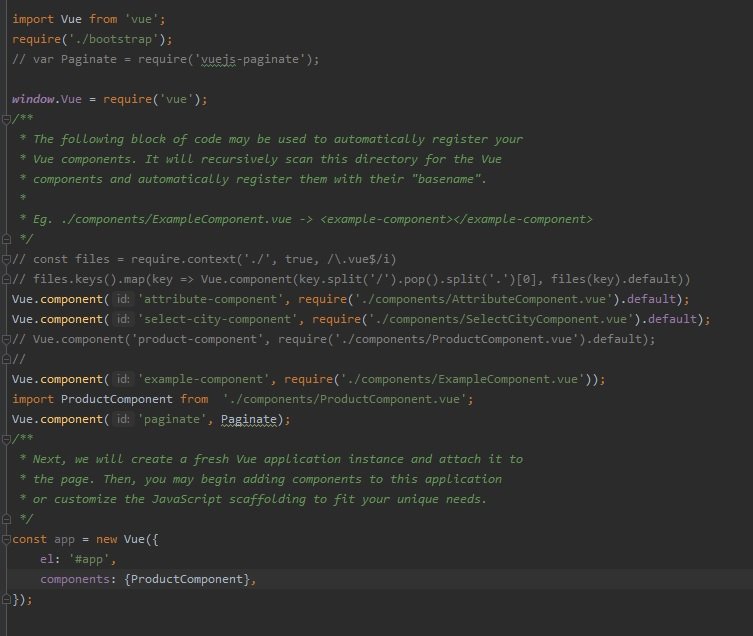Click the 'select-city-component' string
Image resolution: width=753 pixels, height=636 pixels.
218,319
